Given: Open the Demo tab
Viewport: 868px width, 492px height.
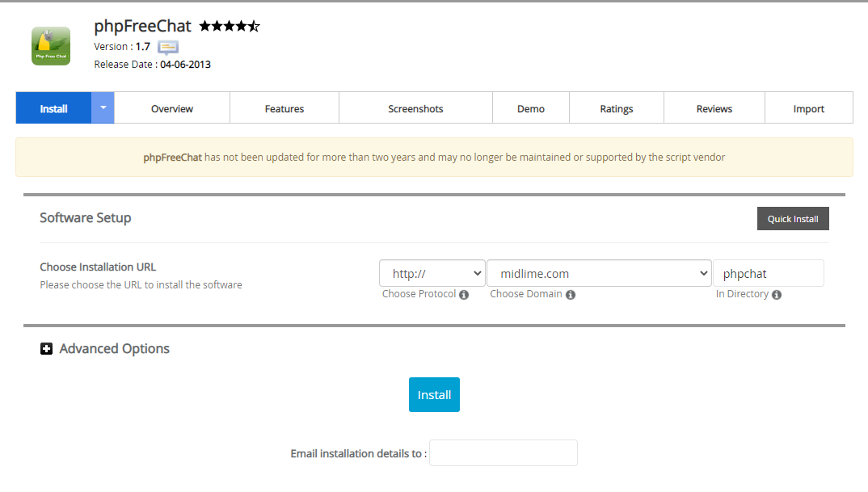Looking at the screenshot, I should click(x=530, y=107).
